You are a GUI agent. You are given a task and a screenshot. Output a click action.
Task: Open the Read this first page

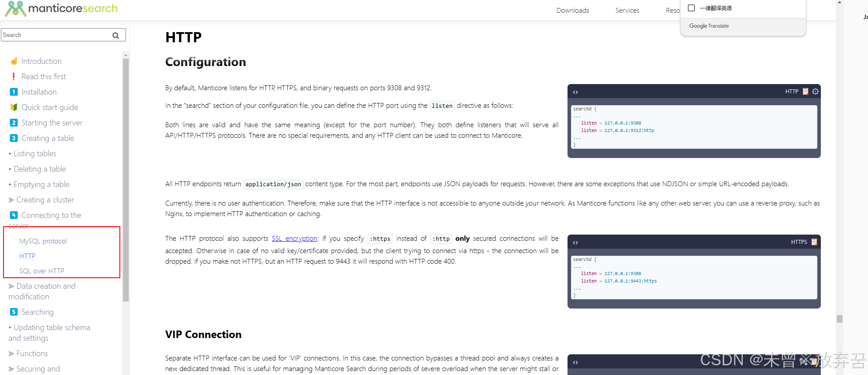[44, 77]
